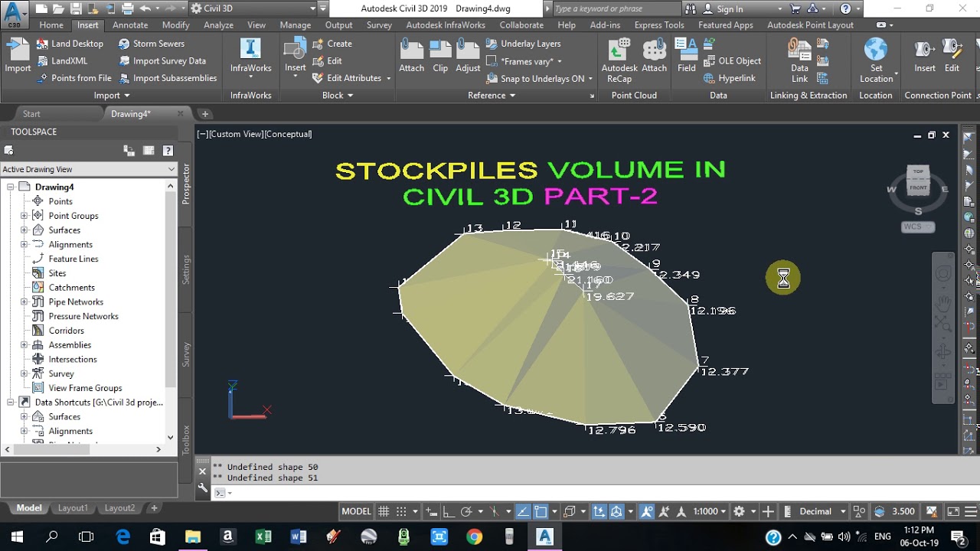This screenshot has width=980, height=551.
Task: Select Points from File import
Action: point(73,78)
